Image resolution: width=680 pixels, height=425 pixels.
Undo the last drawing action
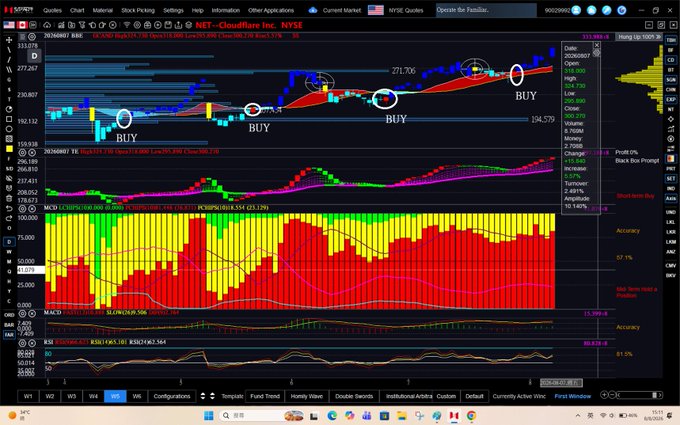coord(9,208)
